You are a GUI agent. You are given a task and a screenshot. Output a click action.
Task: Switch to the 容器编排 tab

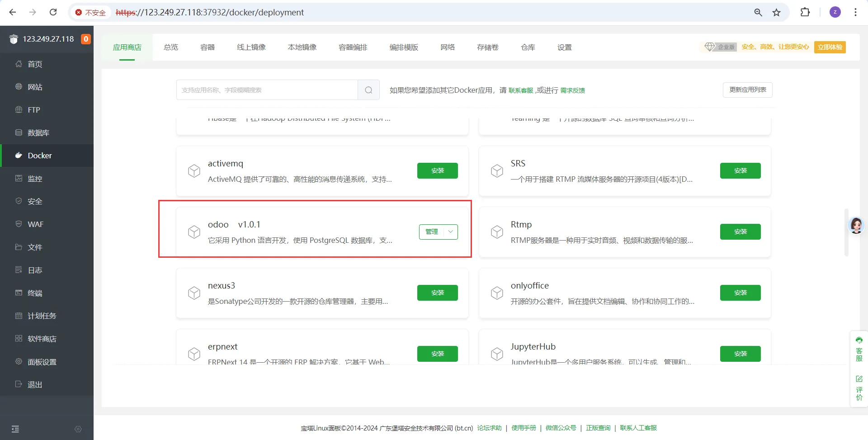point(353,47)
